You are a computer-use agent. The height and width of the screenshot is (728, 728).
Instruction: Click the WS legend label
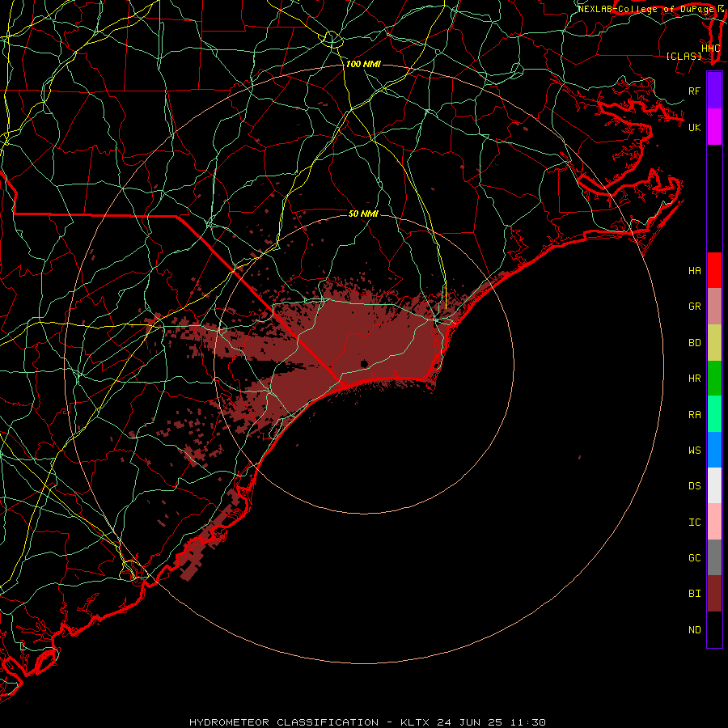(694, 450)
